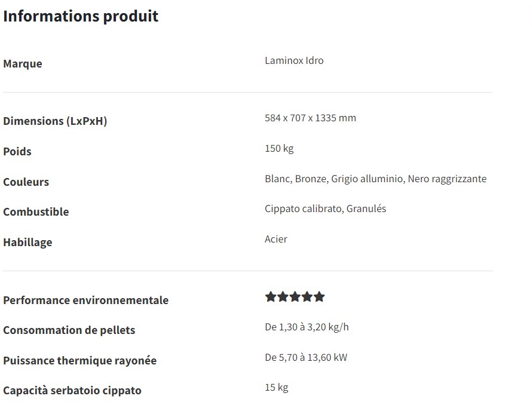Click the 'Capacità serbatoio cippato' label

72,391
